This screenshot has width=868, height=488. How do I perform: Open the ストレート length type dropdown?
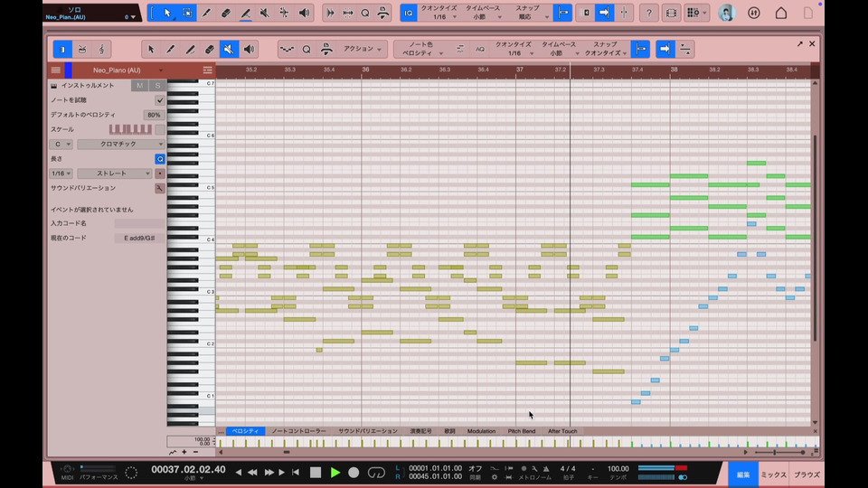(115, 174)
